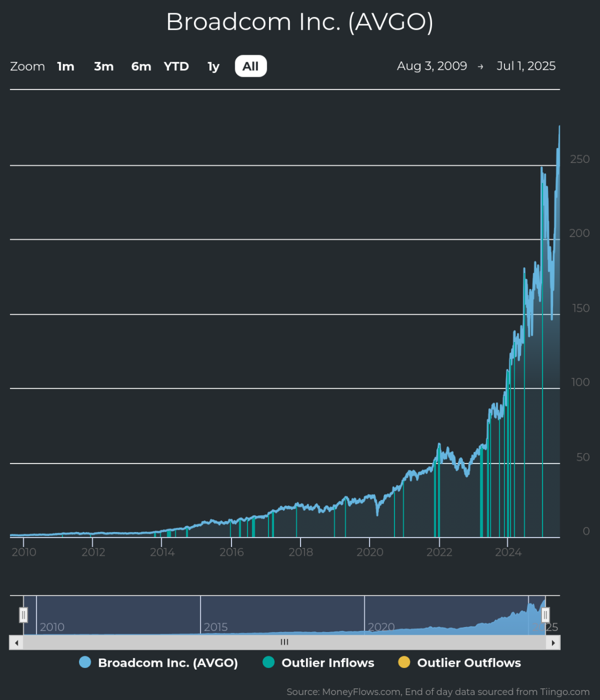Screen dimensions: 600x700
Task: Toggle the Outlier Inflows legend series
Action: point(318,662)
